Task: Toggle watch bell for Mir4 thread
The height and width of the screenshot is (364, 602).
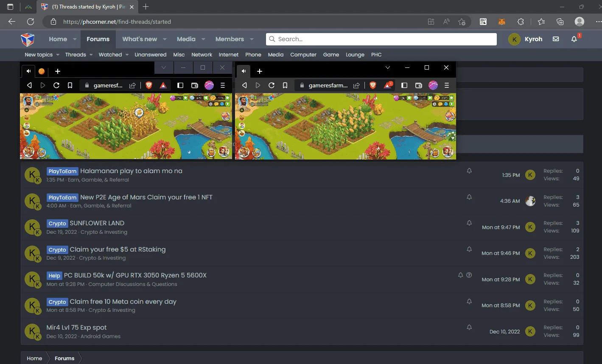Action: [469, 327]
